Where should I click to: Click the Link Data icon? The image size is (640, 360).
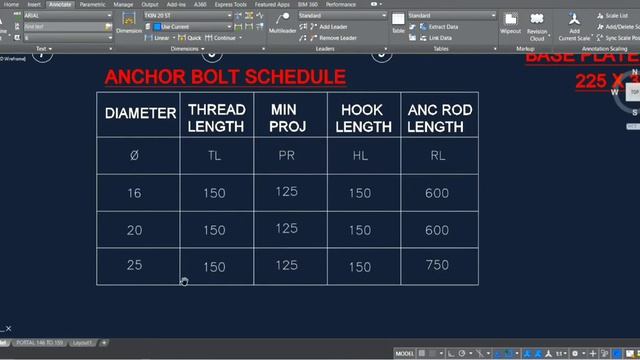[423, 38]
